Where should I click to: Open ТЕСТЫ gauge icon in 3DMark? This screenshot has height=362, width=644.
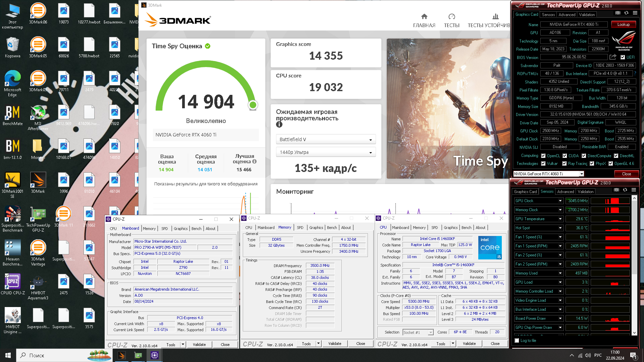tap(452, 16)
